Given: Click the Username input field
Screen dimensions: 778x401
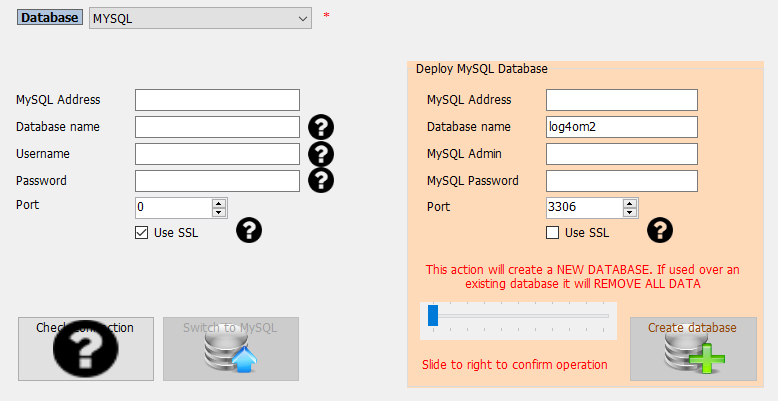Looking at the screenshot, I should (x=217, y=154).
